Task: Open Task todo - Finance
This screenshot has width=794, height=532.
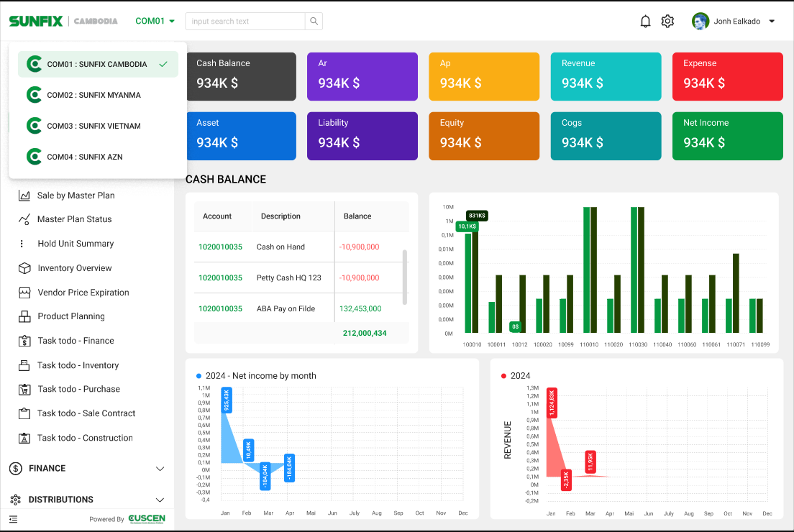Action: pos(76,341)
